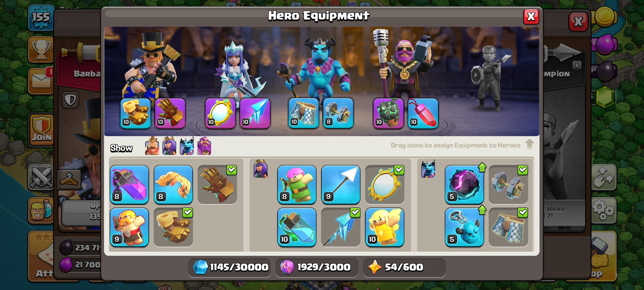Open the wardrobe hanger skins tab
Image resolution: width=644 pixels, height=290 pixels.
coord(69,179)
